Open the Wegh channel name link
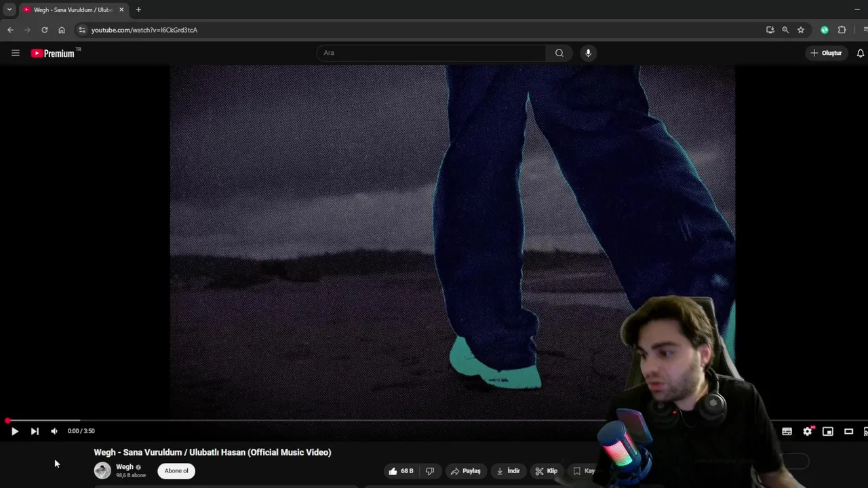This screenshot has width=868, height=488. point(125,467)
